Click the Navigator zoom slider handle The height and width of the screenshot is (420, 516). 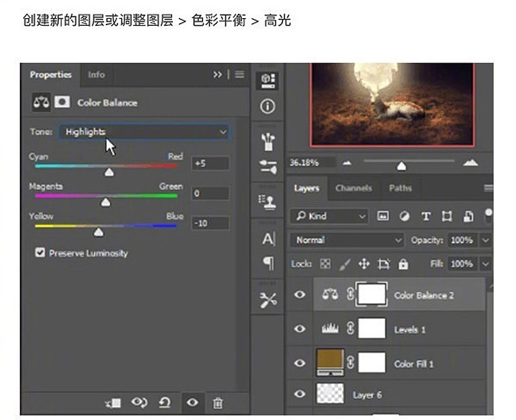401,166
